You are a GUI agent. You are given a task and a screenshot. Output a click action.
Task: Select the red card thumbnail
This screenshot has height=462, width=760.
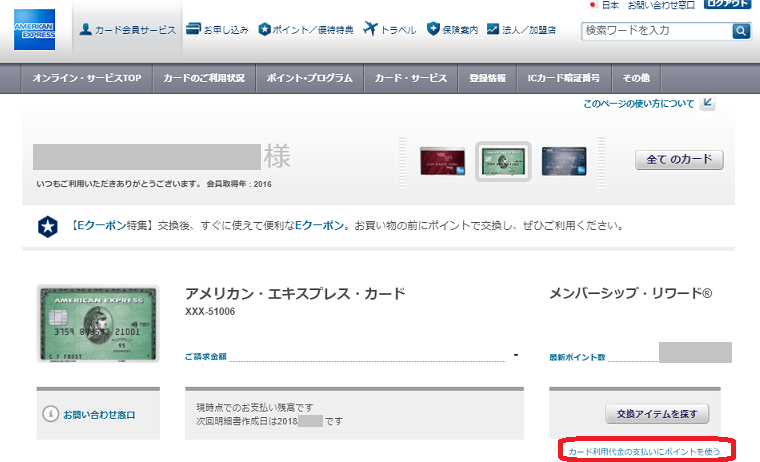(x=443, y=161)
